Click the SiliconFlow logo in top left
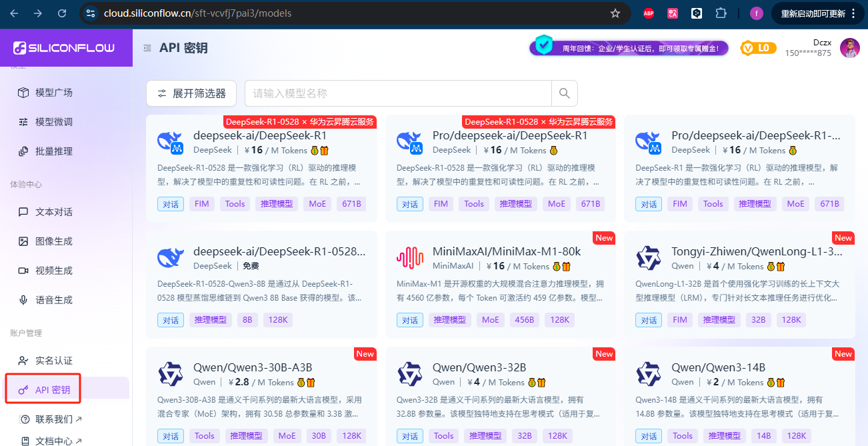The image size is (868, 446). click(65, 47)
